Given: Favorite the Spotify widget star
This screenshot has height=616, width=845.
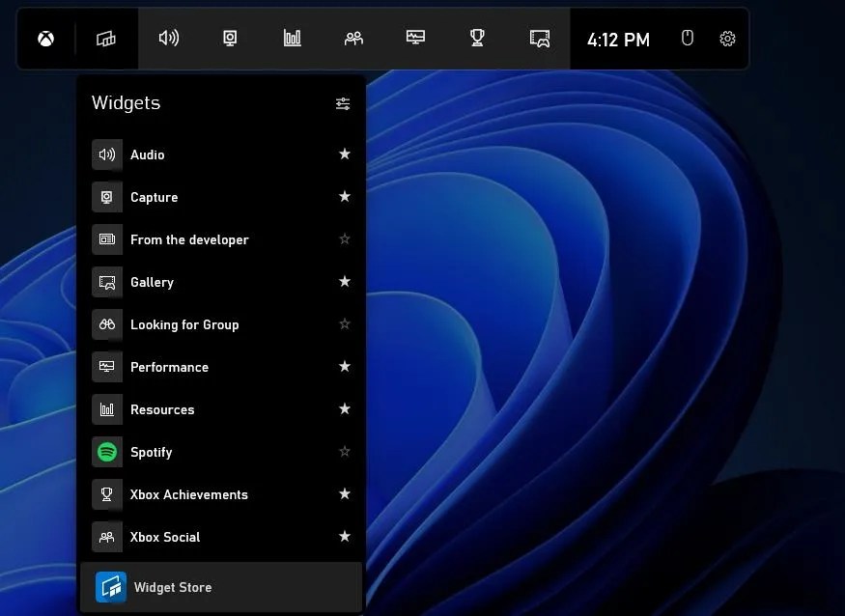Looking at the screenshot, I should (x=344, y=452).
